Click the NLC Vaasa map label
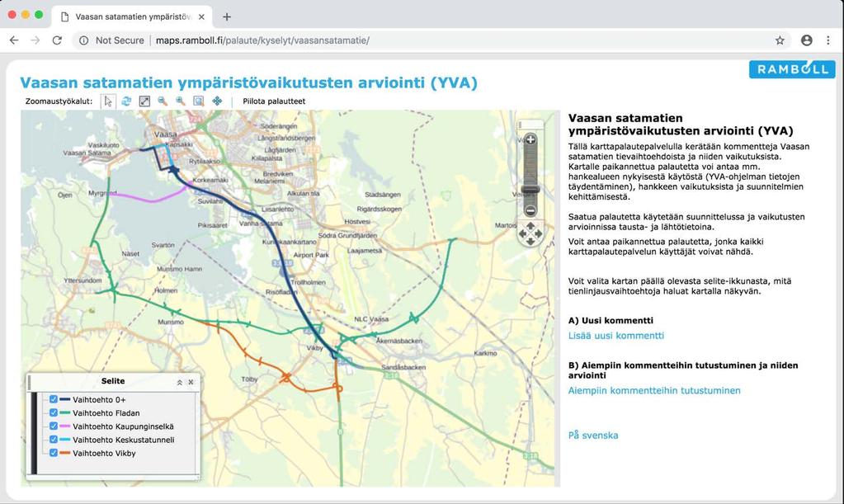Viewport: 844px width, 504px height. tap(371, 319)
